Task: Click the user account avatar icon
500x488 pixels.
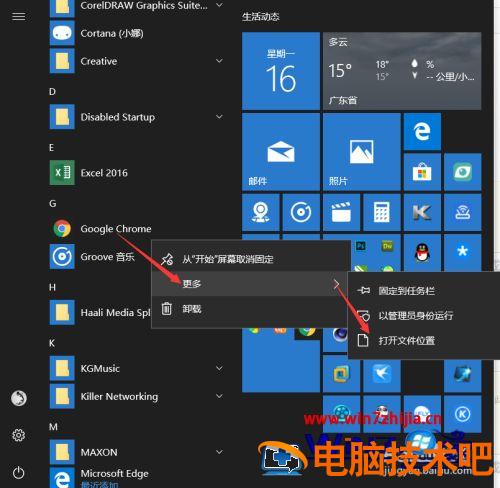Action: [19, 398]
